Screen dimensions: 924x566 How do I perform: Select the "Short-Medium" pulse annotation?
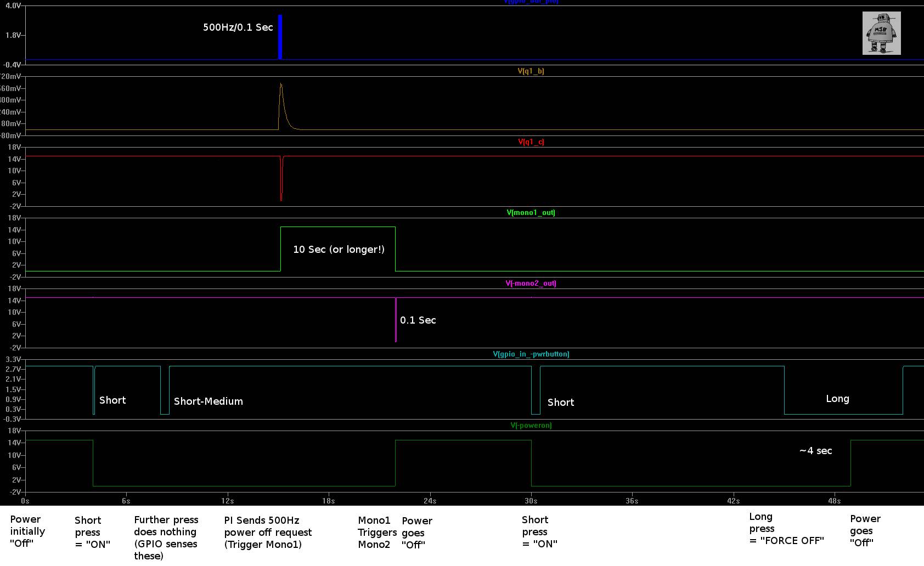208,401
